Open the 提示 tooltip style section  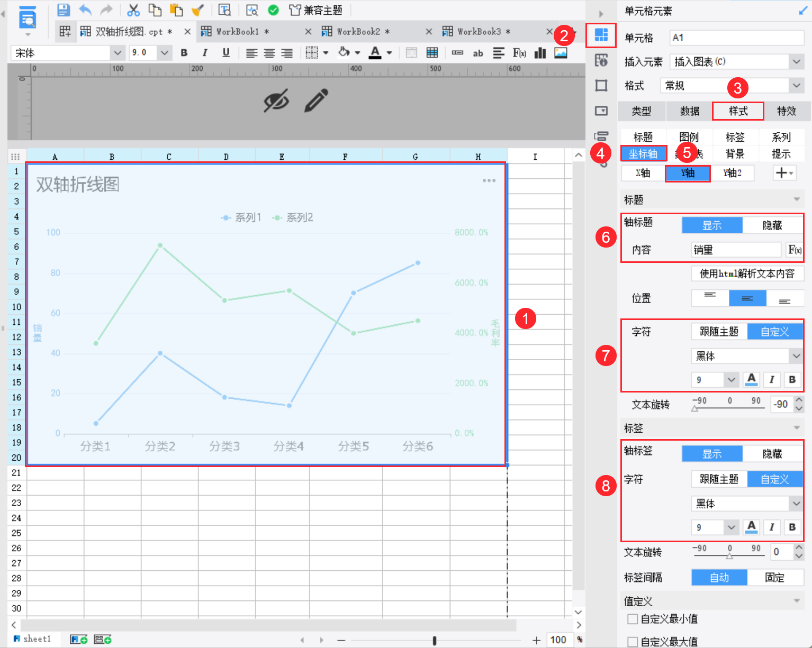[x=781, y=154]
